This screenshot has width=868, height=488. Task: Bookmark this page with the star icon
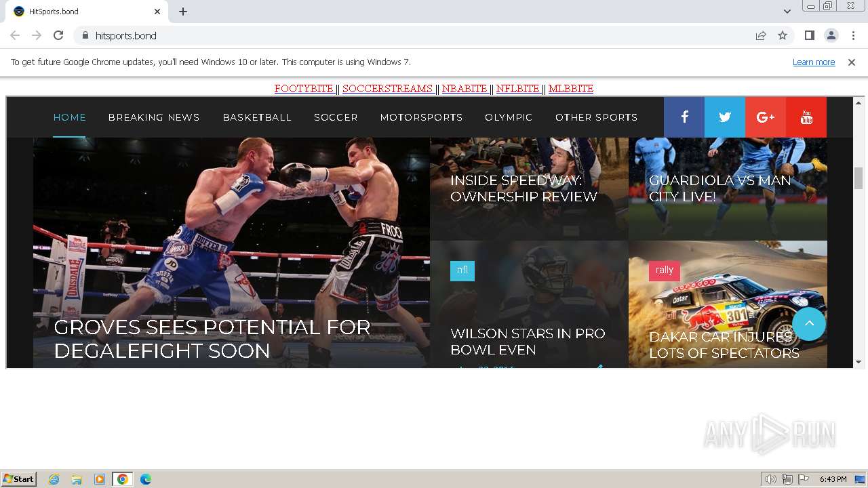click(x=783, y=35)
